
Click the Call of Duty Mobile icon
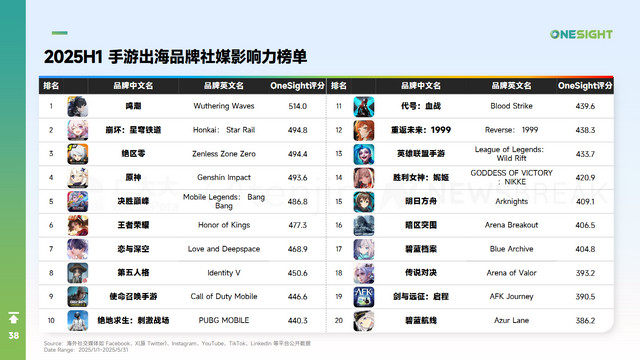click(x=78, y=297)
